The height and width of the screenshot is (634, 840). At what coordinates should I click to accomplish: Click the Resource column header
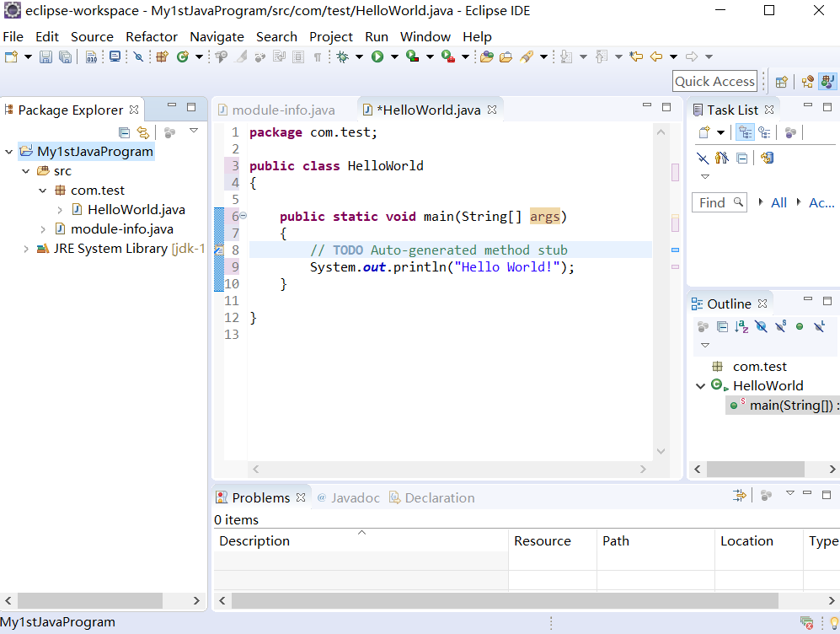[x=553, y=541]
